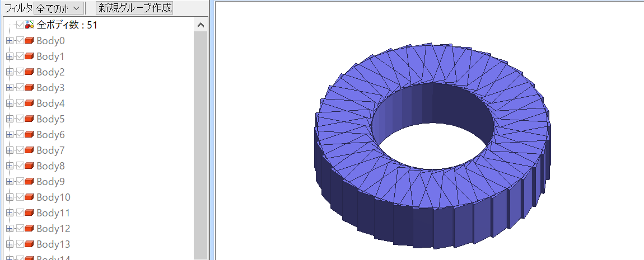Click the Body10 red body icon
The image size is (644, 260).
click(29, 197)
